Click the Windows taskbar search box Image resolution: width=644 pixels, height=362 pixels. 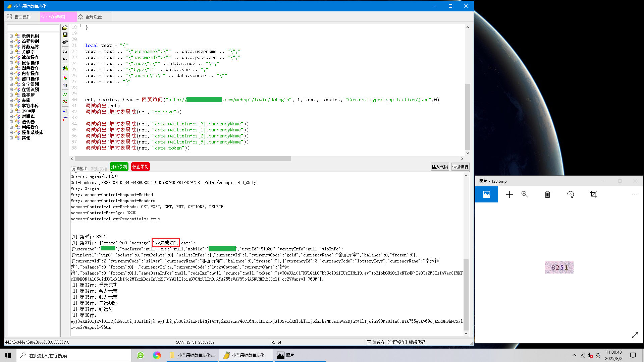tap(74, 355)
